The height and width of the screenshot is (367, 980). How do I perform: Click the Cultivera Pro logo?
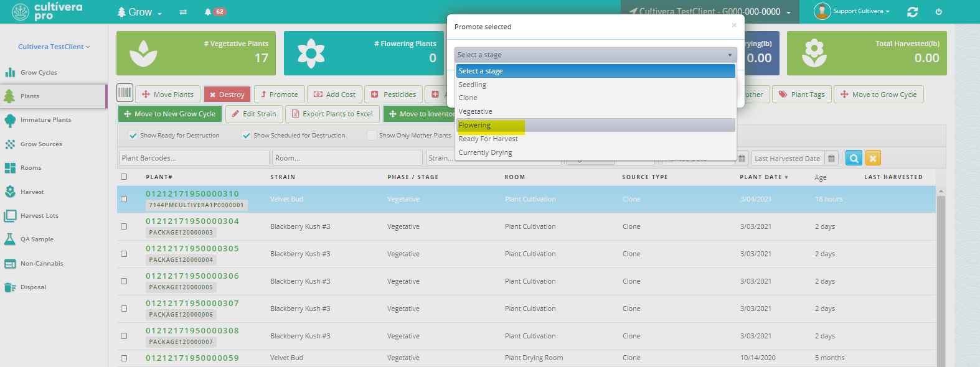pos(47,11)
